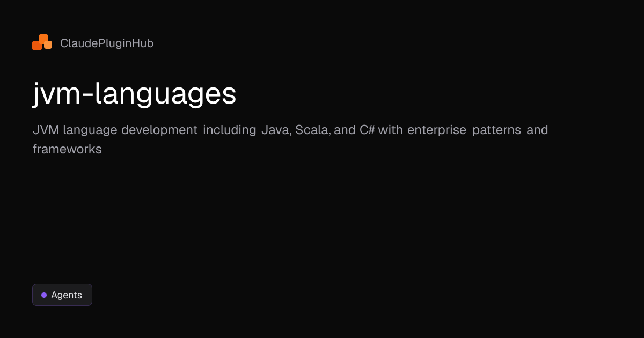Click "Scala," in the plugin description
This screenshot has width=644, height=338.
click(312, 130)
